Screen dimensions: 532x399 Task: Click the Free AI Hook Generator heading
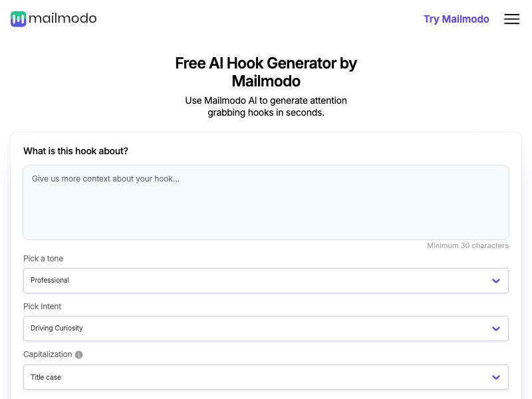(x=266, y=72)
